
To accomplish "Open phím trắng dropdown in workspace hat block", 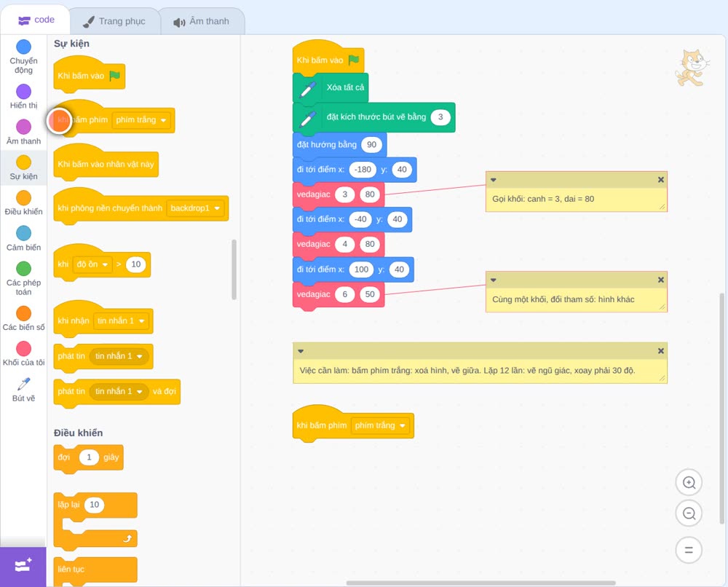I will pos(381,425).
